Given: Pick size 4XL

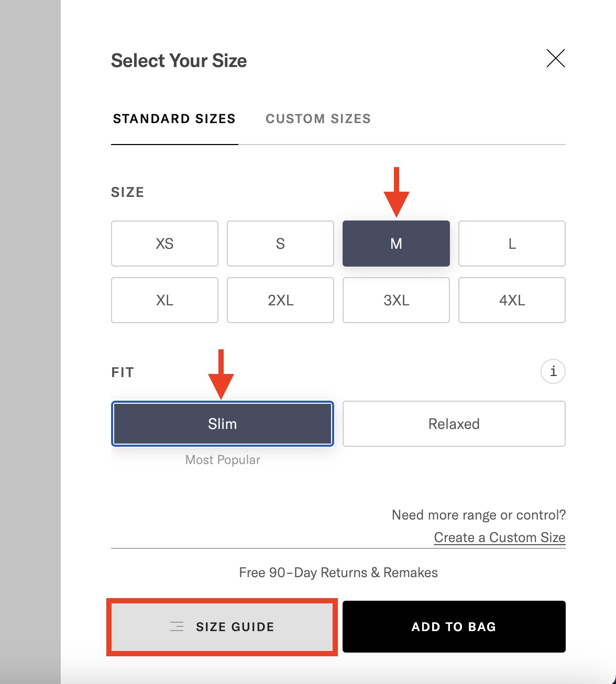Looking at the screenshot, I should tap(512, 300).
